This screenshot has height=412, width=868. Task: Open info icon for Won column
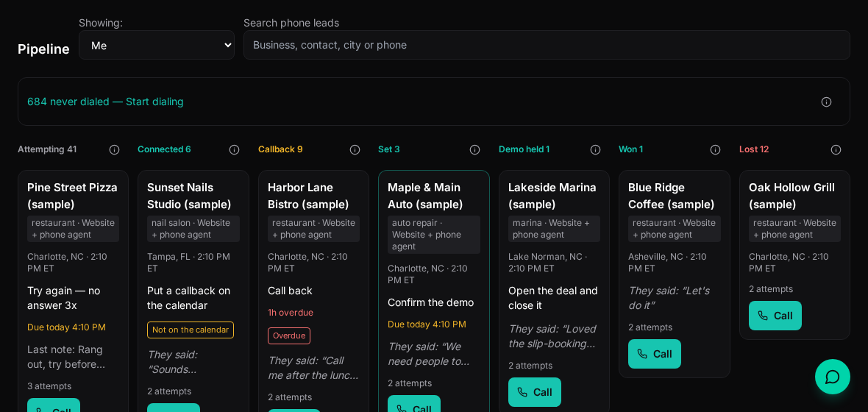tap(715, 149)
